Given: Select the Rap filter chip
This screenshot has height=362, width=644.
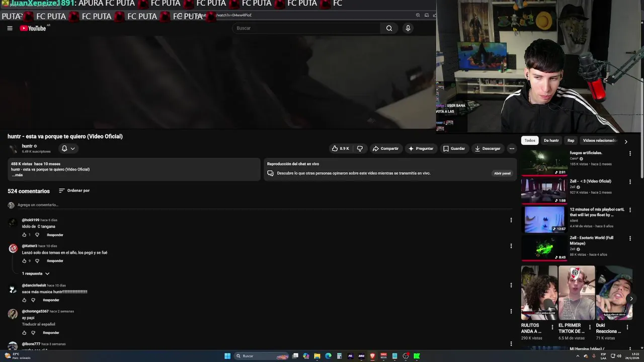Looking at the screenshot, I should (571, 141).
